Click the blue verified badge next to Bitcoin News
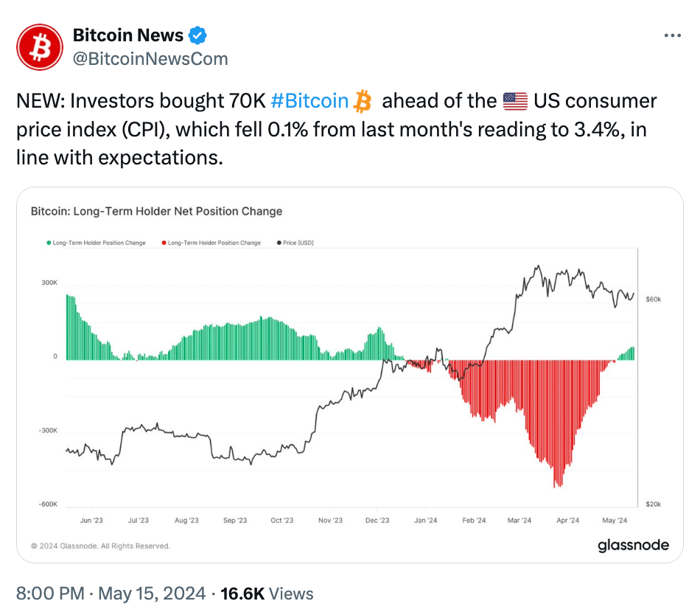 point(196,34)
